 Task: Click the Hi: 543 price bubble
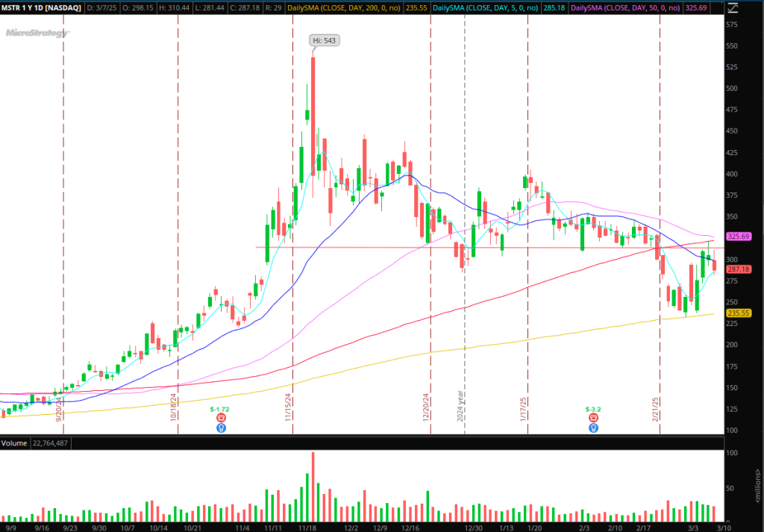pyautogui.click(x=325, y=40)
